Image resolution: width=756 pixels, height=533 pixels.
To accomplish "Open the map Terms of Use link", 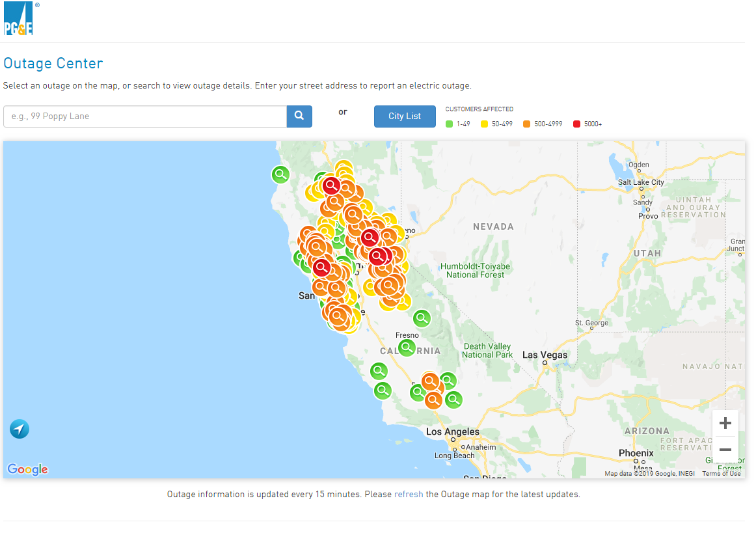I will pos(721,474).
